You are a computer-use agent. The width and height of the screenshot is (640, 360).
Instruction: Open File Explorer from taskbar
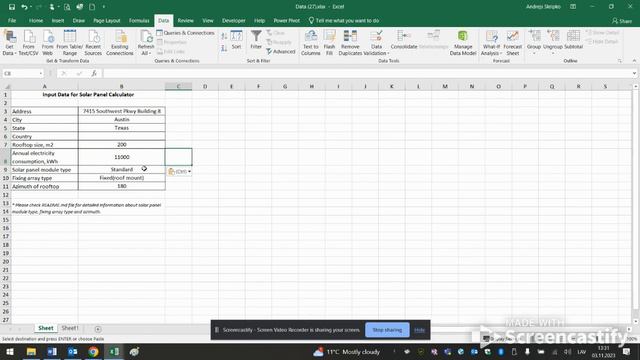[31, 352]
